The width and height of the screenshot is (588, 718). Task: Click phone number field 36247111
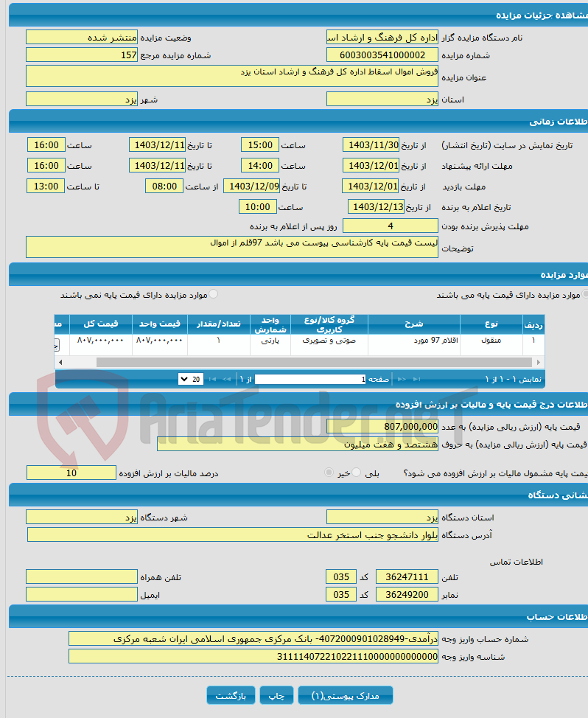point(407,577)
